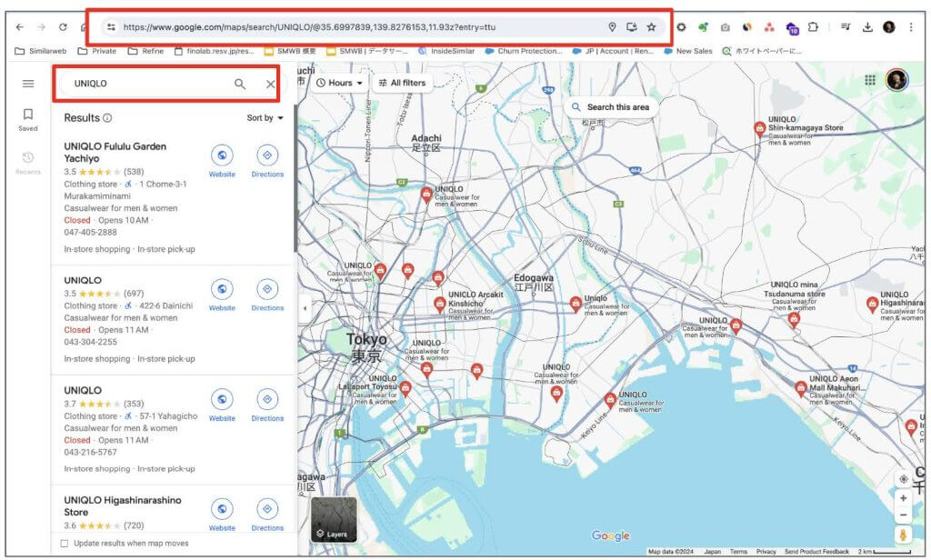Enable Update results when map moves

click(64, 544)
